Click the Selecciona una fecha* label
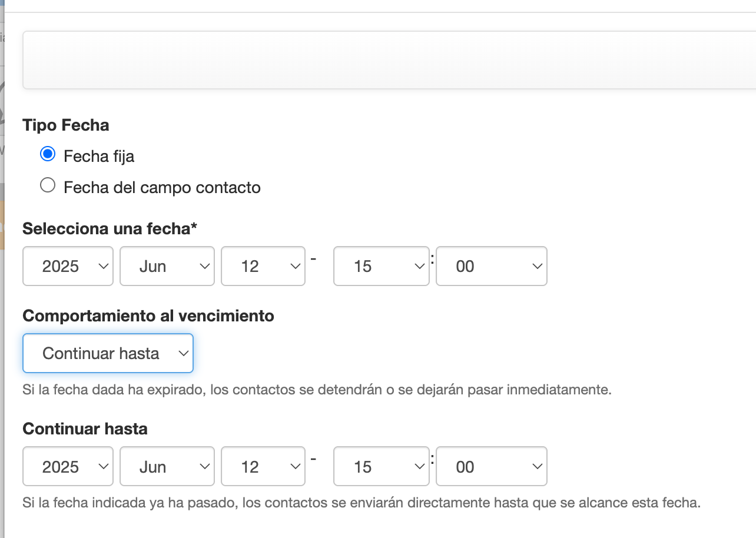The height and width of the screenshot is (538, 756). (110, 228)
